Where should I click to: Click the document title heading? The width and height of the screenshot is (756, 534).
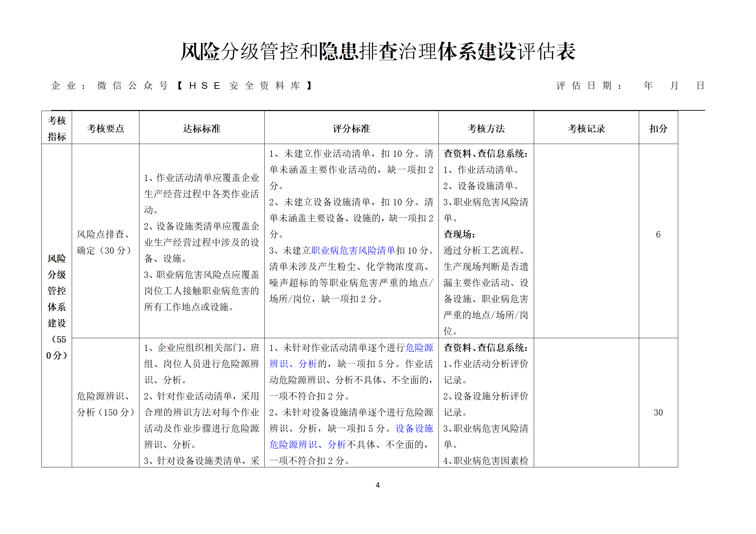[x=378, y=52]
